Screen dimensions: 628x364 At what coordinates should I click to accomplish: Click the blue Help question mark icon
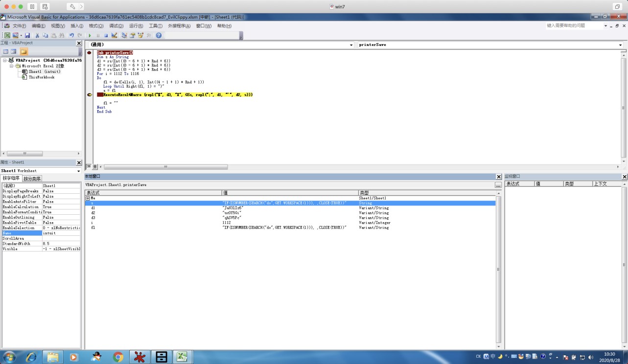(x=159, y=35)
